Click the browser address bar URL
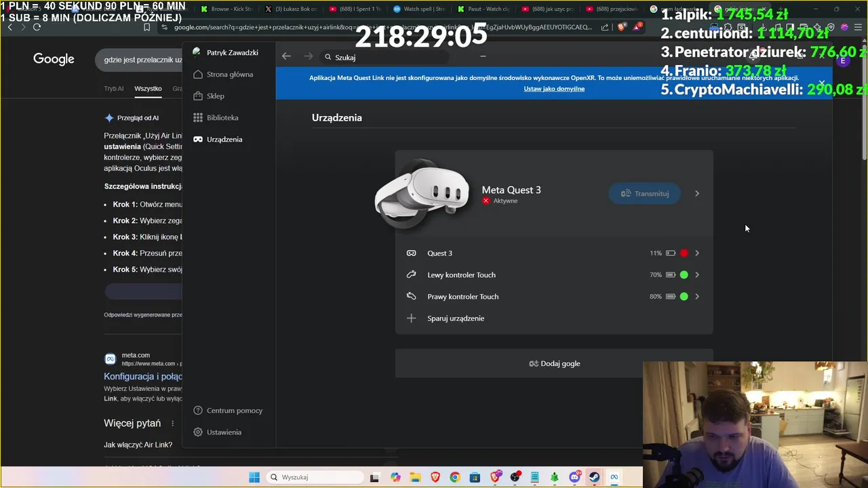 pyautogui.click(x=383, y=27)
